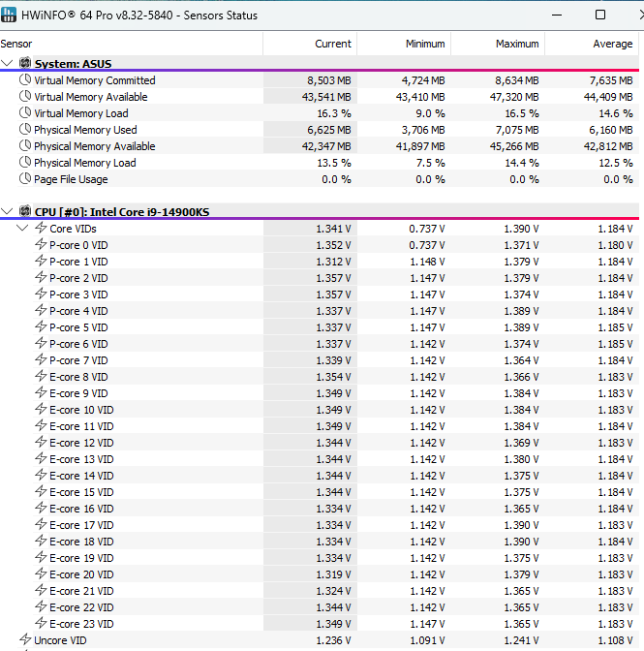Select the E-core 16 VID row label
Viewport: 644px width, 651px height.
click(81, 509)
